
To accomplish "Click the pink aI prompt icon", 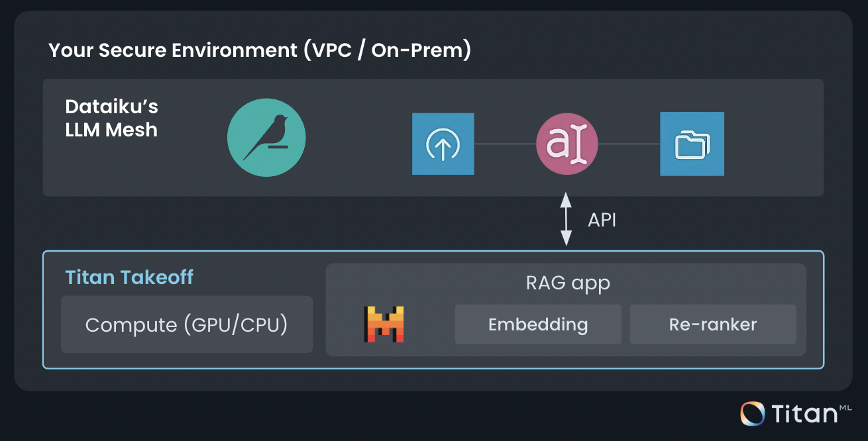I will click(x=567, y=144).
